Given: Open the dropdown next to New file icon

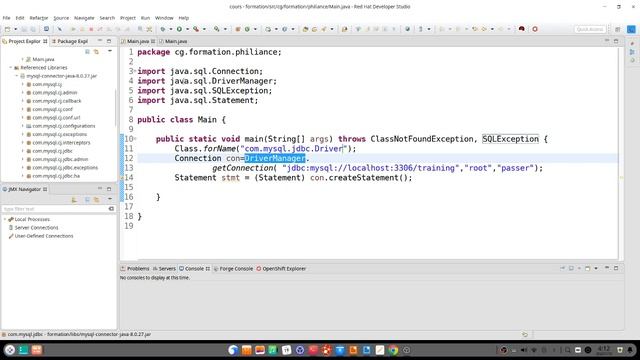Looking at the screenshot, I should tap(16, 29).
